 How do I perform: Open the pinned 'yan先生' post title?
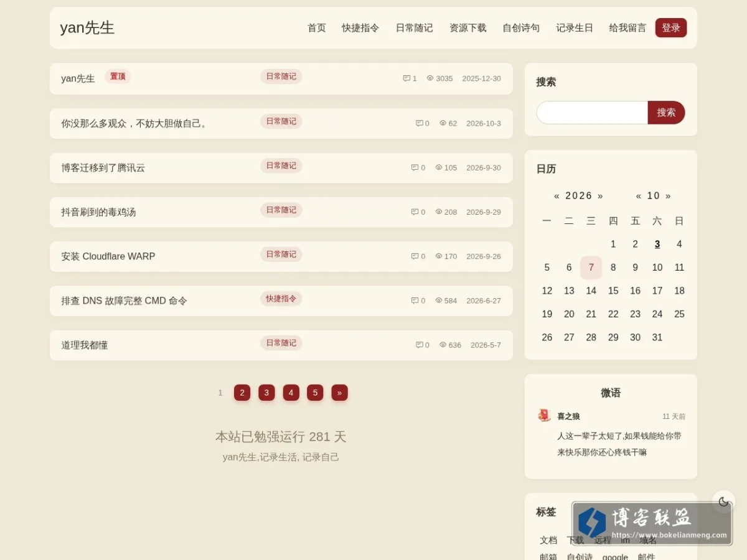pyautogui.click(x=78, y=78)
